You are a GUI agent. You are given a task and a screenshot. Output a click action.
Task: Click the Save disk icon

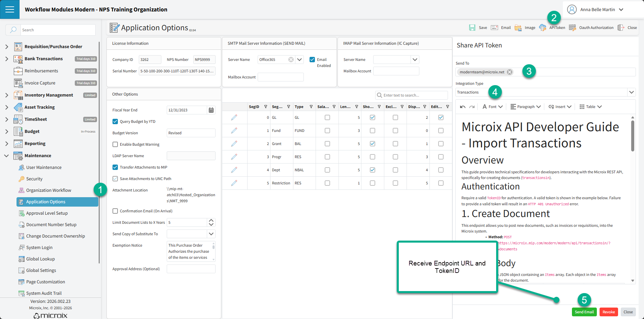(x=472, y=28)
